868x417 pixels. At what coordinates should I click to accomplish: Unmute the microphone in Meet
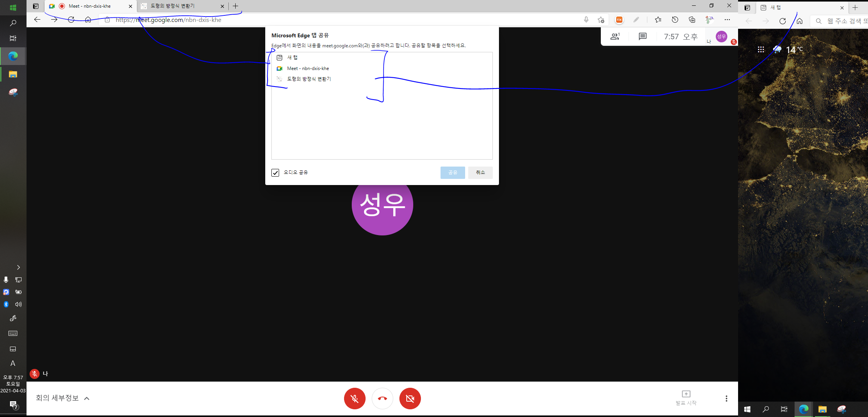[354, 399]
